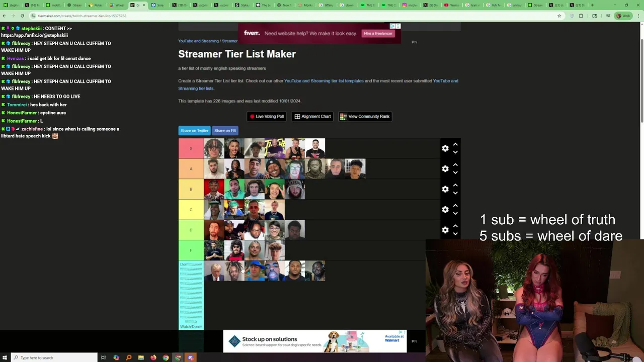The width and height of the screenshot is (644, 362).
Task: Follow YouTube and Streaming tier list templates link
Action: tap(324, 81)
